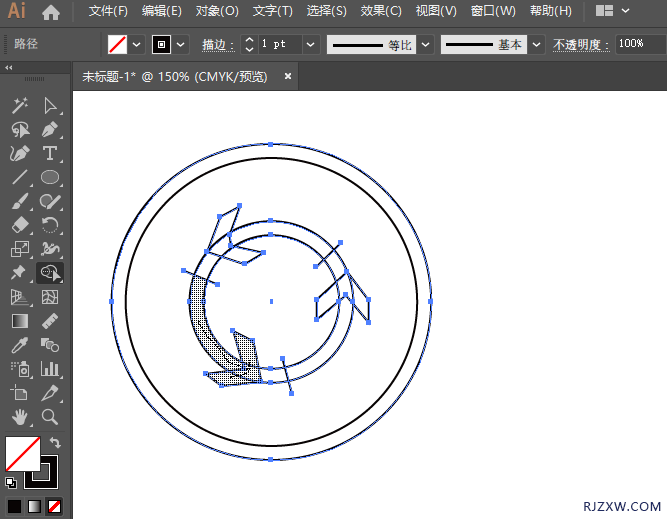Screen dimensions: 667x519
Task: Select the Shape Builder tool
Action: pos(49,273)
